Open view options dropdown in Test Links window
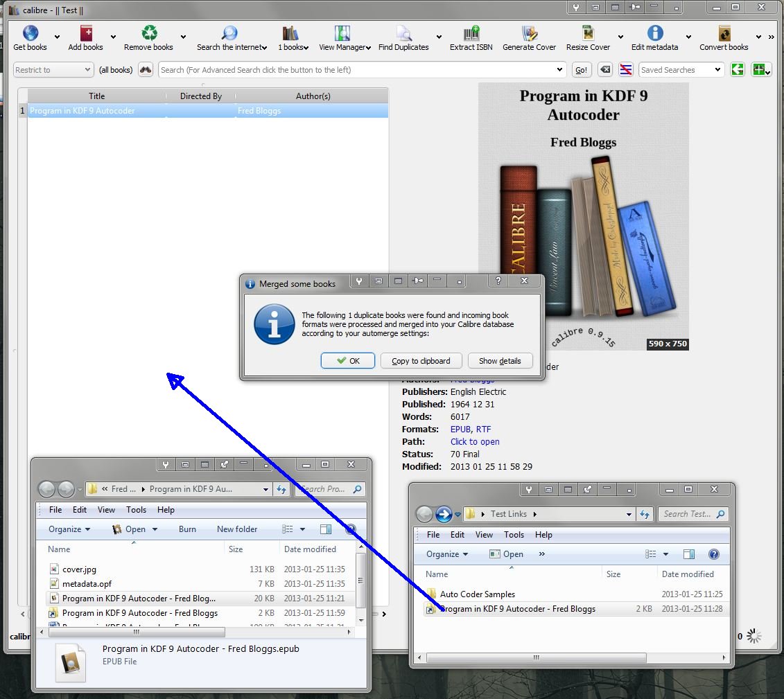The image size is (784, 699). pos(665,554)
